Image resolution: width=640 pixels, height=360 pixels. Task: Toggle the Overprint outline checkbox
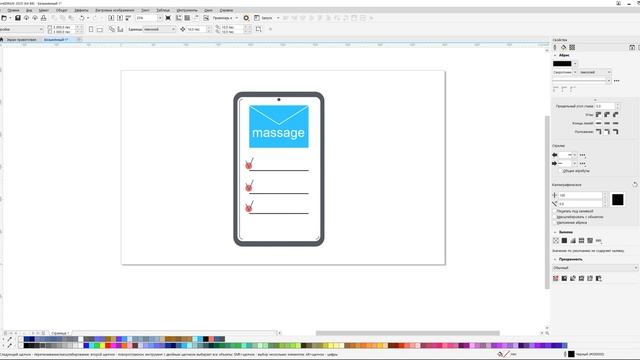pos(555,223)
